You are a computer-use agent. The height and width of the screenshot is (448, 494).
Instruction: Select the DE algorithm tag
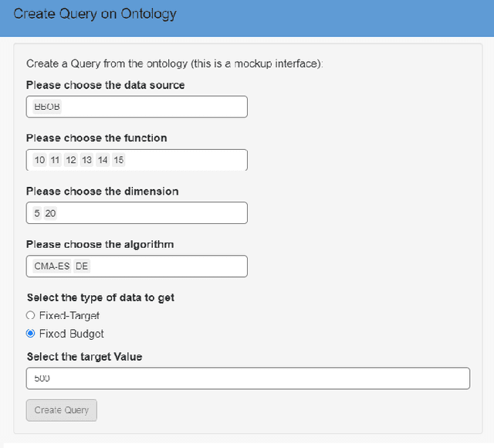tap(82, 266)
